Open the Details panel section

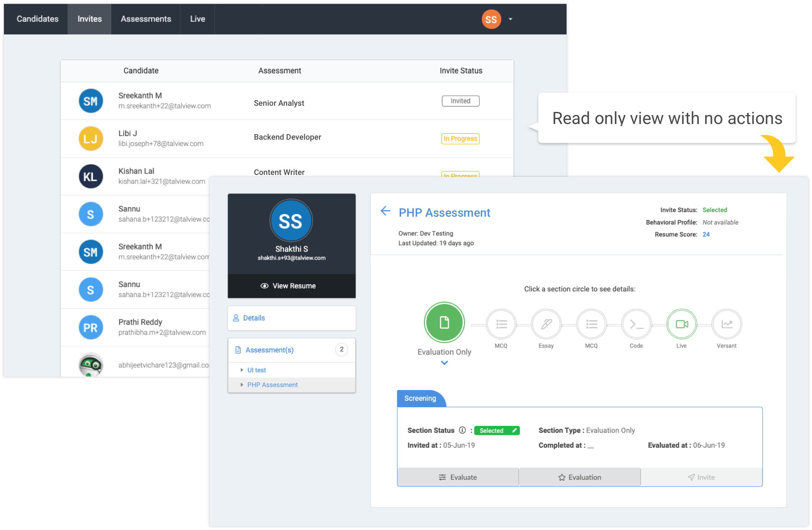click(292, 318)
